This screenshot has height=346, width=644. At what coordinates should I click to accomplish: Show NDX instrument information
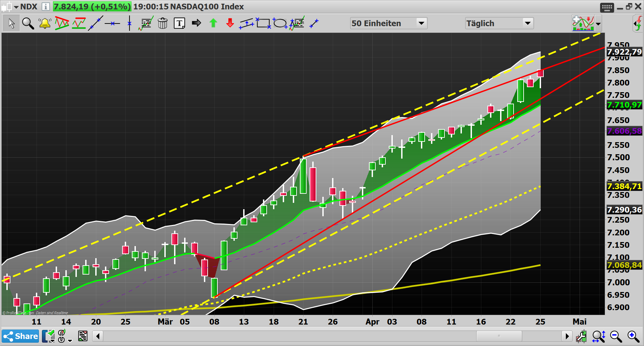[46, 6]
